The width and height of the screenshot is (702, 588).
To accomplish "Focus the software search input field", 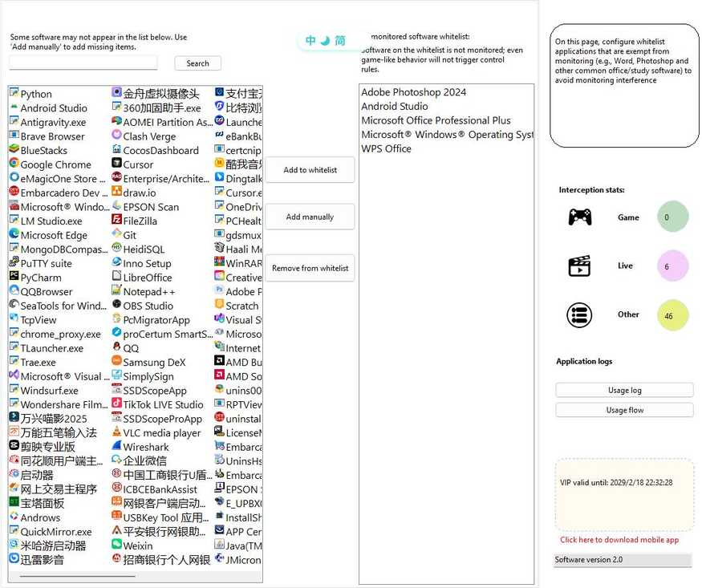I will click(x=83, y=63).
